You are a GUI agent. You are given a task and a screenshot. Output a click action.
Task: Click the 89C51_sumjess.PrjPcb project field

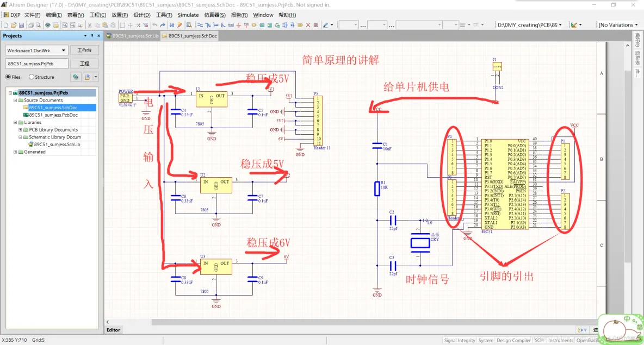click(x=36, y=64)
